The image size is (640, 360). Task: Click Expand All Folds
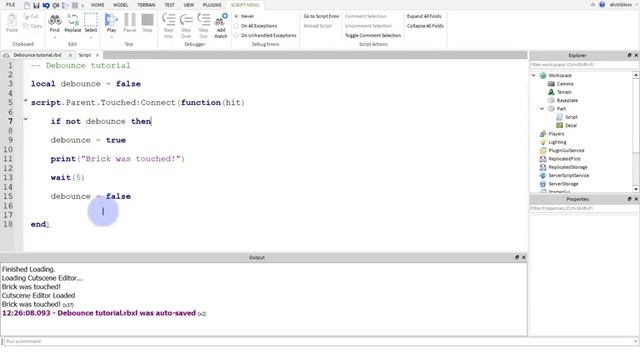coord(424,16)
